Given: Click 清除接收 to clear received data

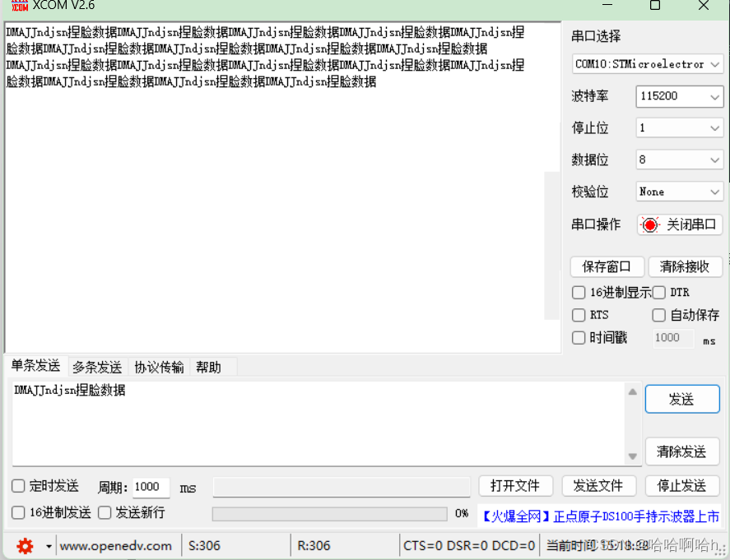Looking at the screenshot, I should click(686, 266).
